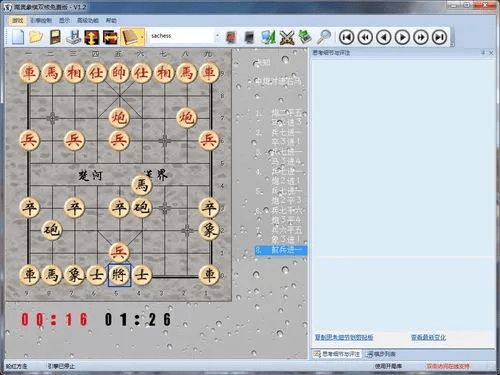The image size is (500, 375).
Task: Click the crossed swords icon
Action: [x=287, y=37]
